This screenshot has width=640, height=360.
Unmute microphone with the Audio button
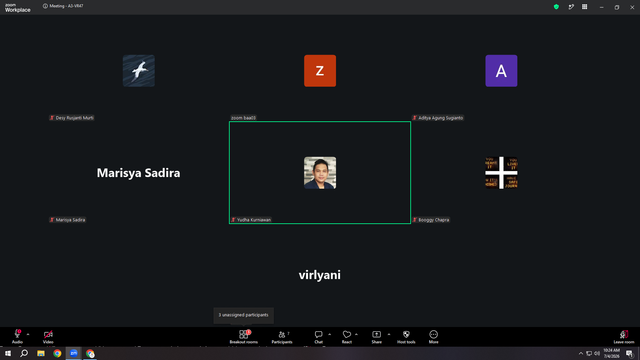click(x=17, y=337)
